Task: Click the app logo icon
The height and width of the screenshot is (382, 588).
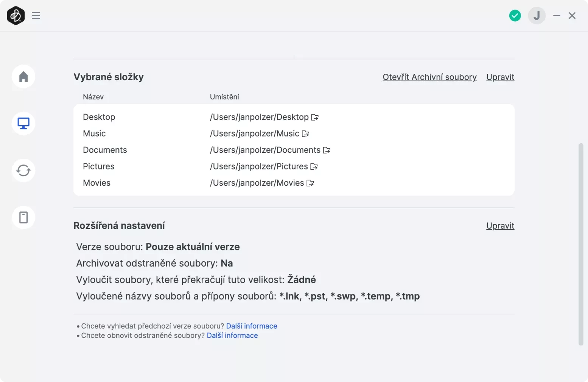Action: pos(16,16)
